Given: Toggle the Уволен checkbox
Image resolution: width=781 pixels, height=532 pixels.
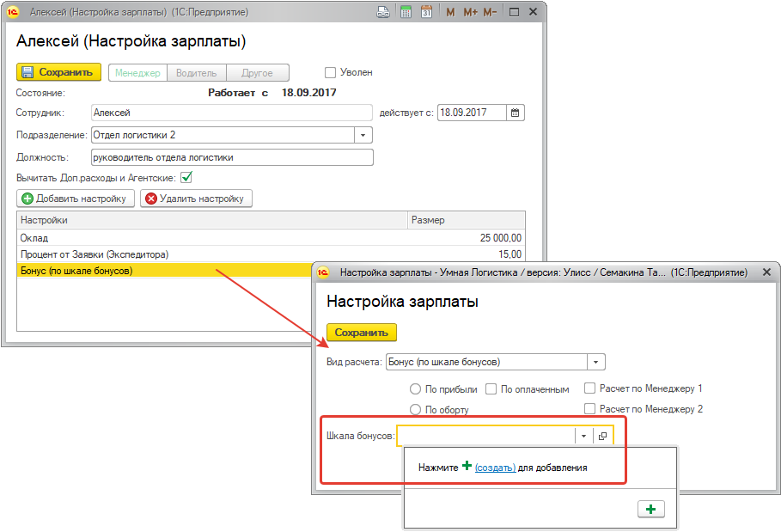Looking at the screenshot, I should [330, 73].
